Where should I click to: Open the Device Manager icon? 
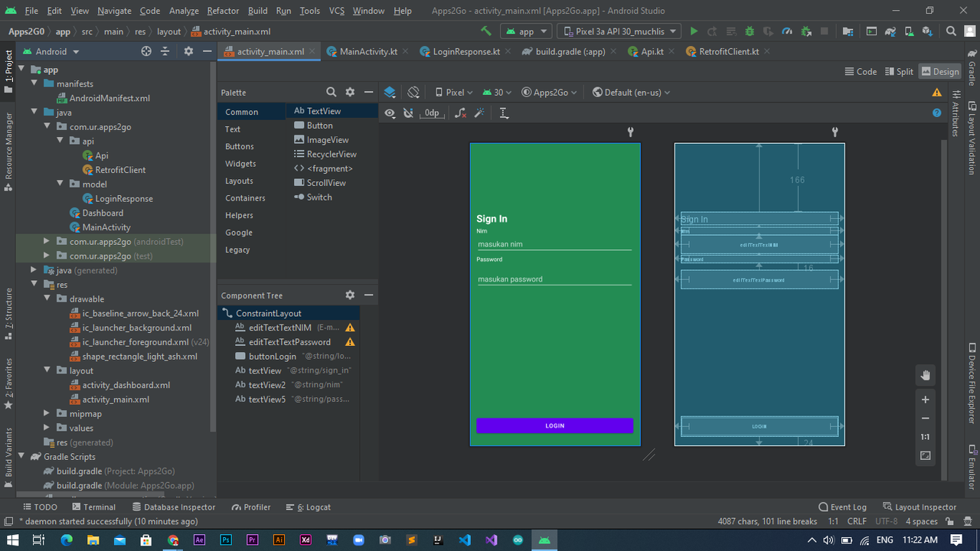(x=908, y=31)
